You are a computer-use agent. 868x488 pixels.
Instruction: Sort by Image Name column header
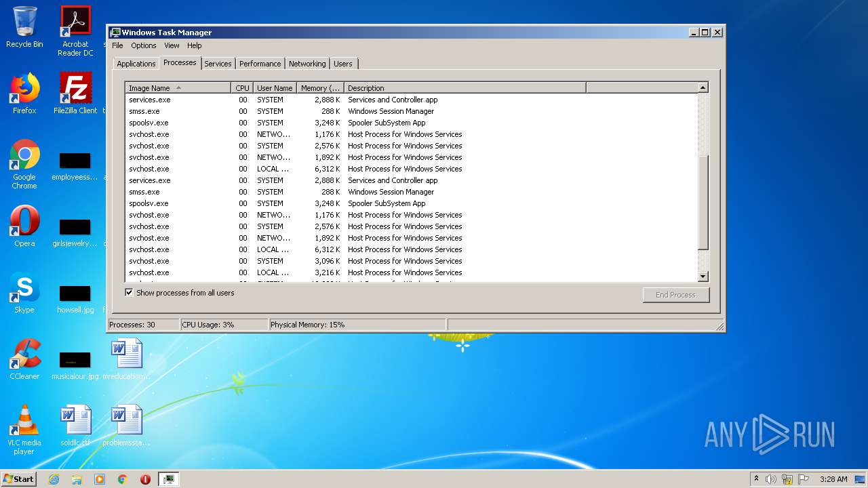[178, 88]
